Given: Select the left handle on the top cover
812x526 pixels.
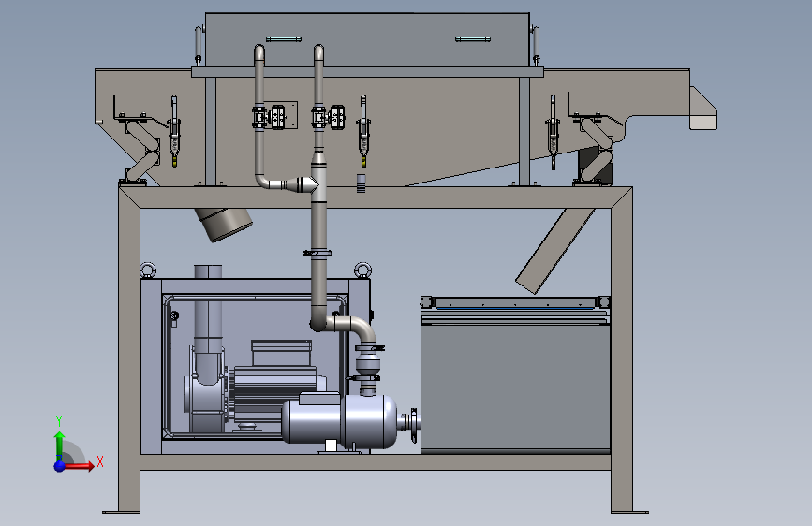Looking at the screenshot, I should [284, 39].
